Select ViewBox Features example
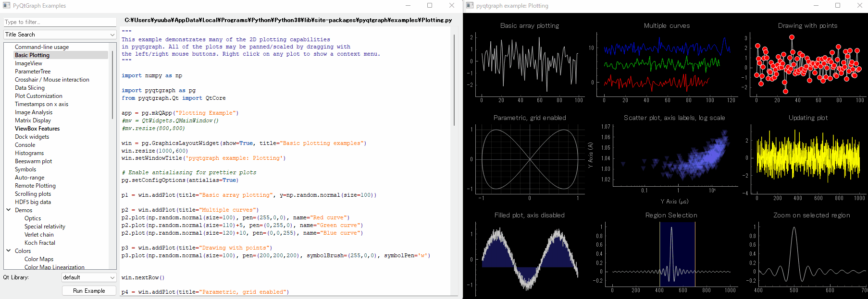The image size is (868, 299). click(37, 129)
